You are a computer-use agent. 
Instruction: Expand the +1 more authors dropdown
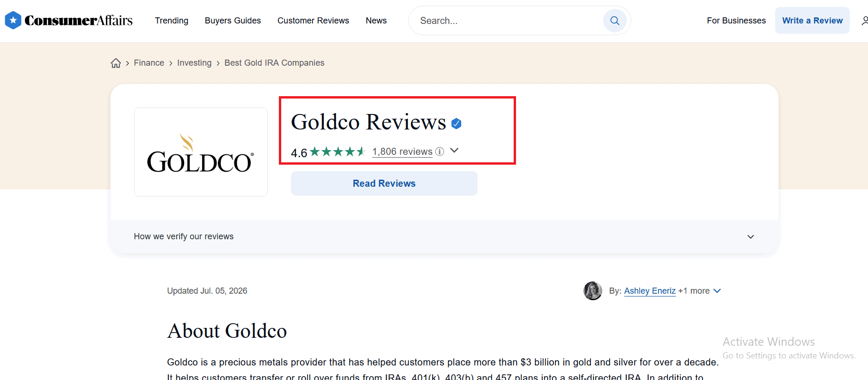coord(699,291)
